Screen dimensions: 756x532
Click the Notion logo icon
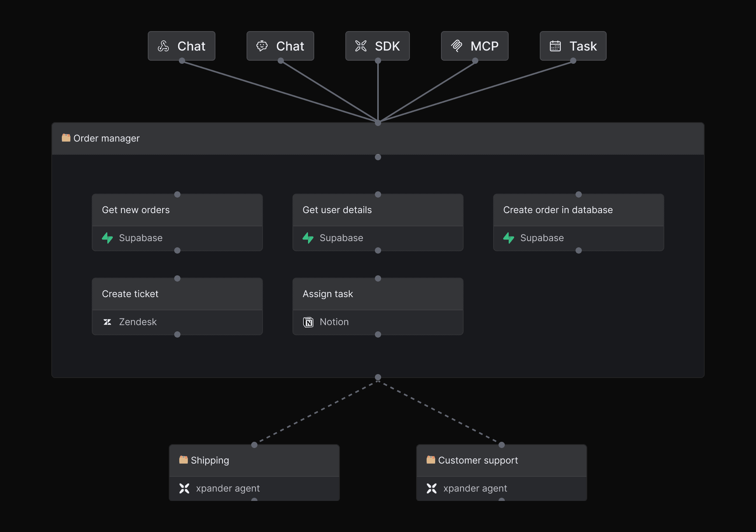tap(308, 322)
